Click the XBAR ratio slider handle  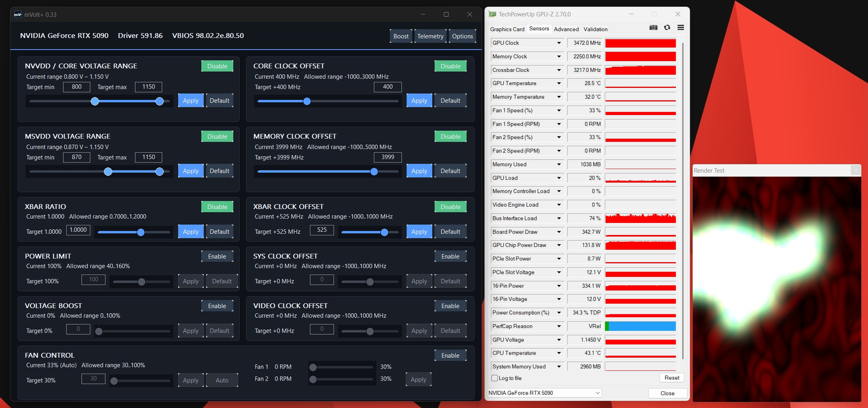[141, 232]
